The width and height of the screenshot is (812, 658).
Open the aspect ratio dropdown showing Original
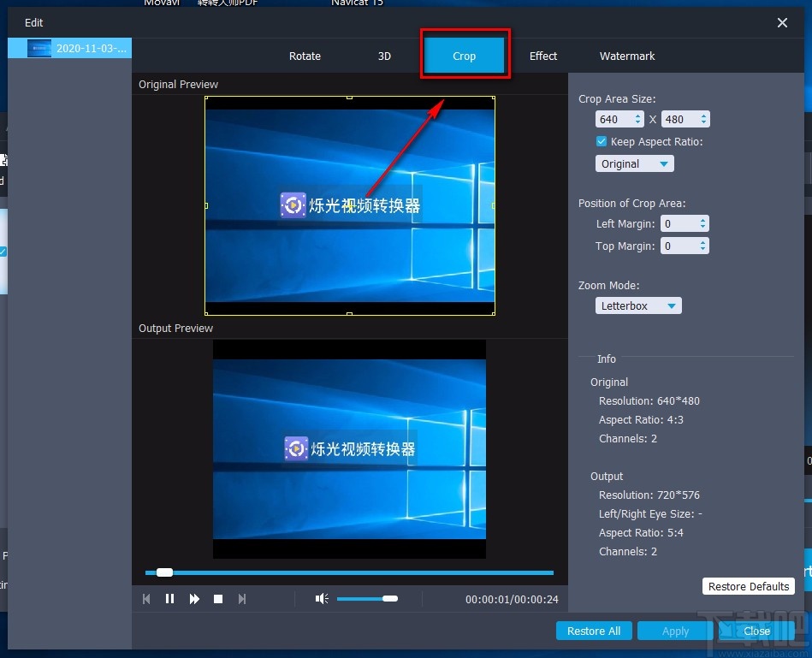tap(634, 163)
